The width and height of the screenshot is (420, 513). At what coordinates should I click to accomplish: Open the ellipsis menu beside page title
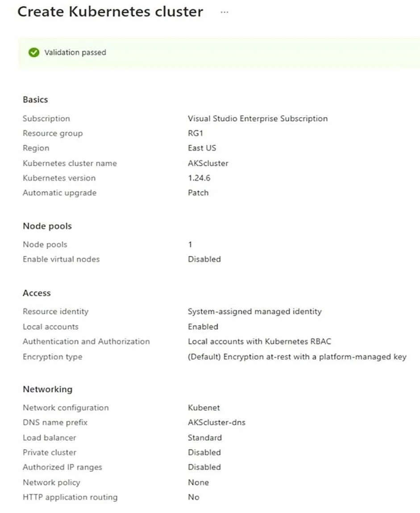[x=224, y=12]
